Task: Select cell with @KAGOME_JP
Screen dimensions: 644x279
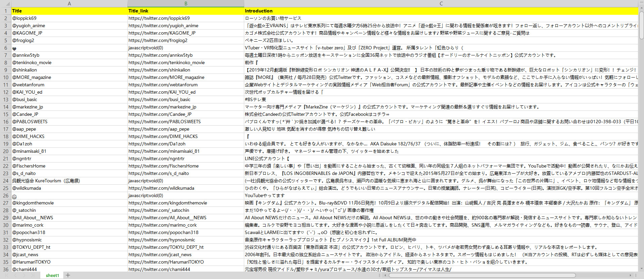Action: 69,33
